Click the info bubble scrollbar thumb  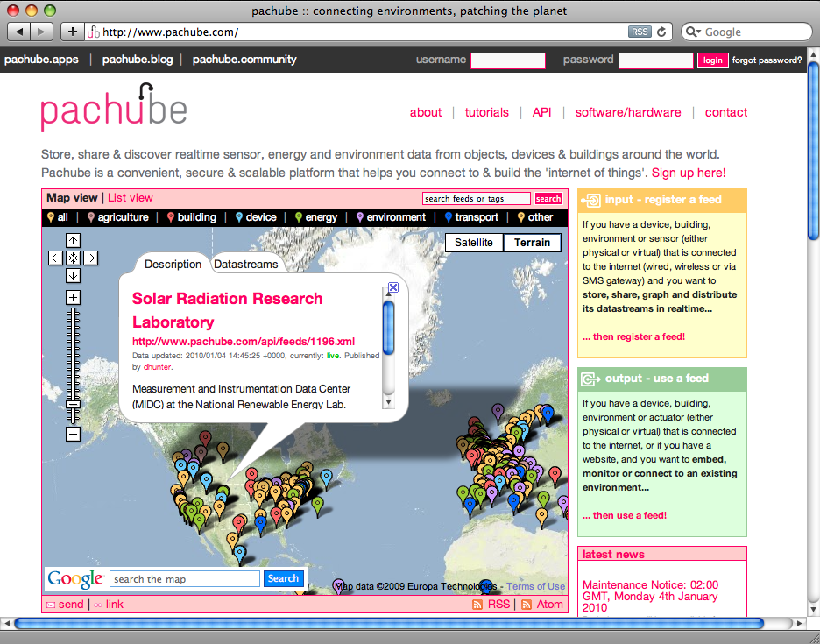coord(389,328)
